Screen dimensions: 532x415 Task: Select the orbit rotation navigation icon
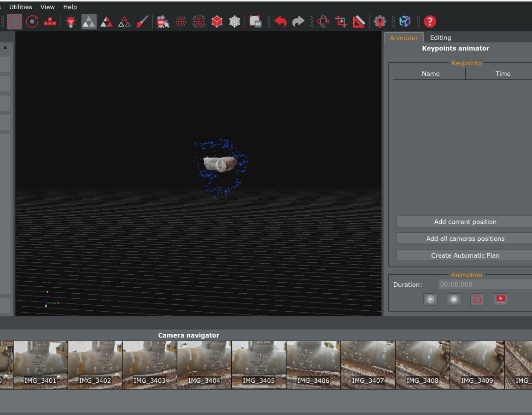click(14, 22)
